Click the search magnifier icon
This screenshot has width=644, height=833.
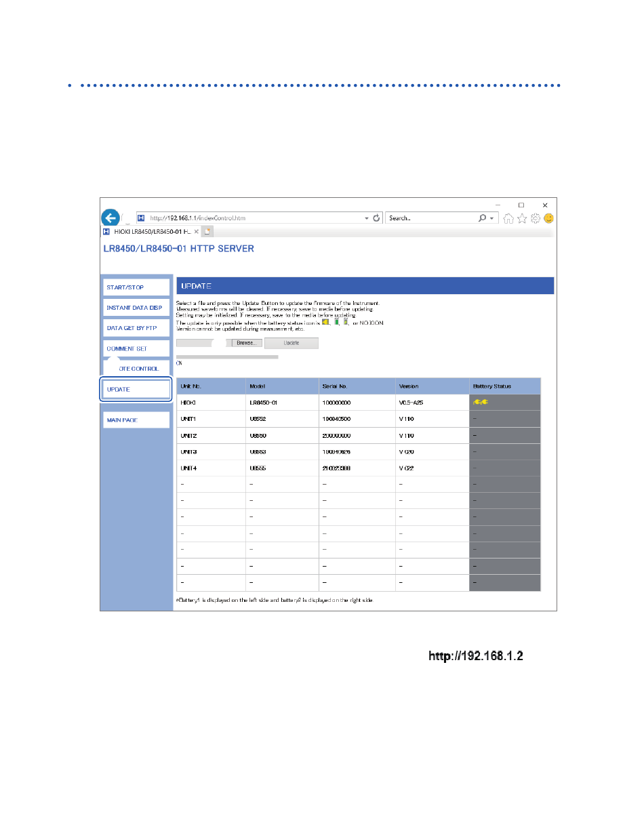click(x=482, y=218)
